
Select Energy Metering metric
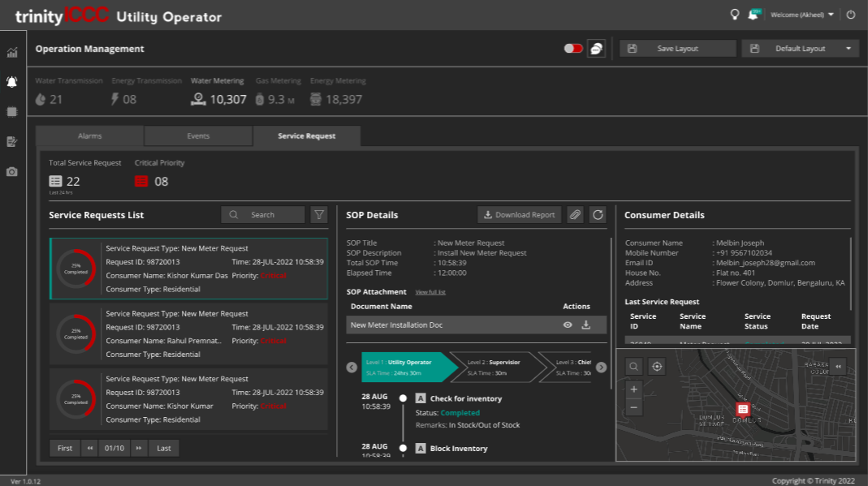[x=338, y=91]
